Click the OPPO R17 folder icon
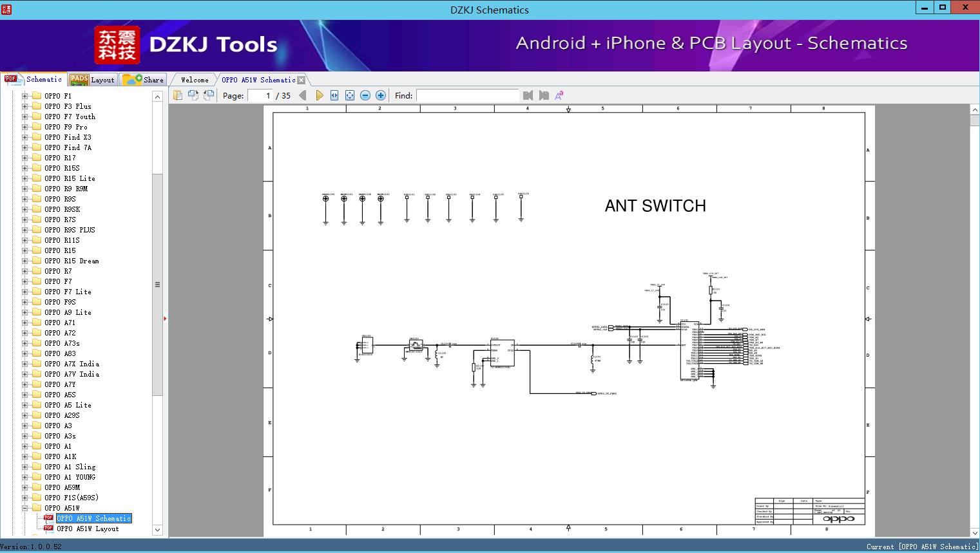 point(37,158)
